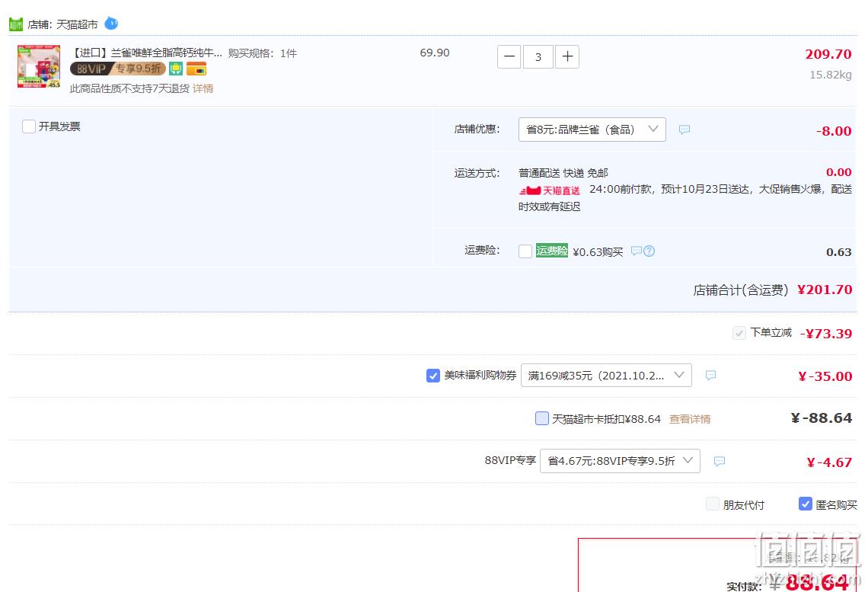868x592 pixels.
Task: Click the 此商品性质不支持7天退货 notice
Action: click(130, 88)
